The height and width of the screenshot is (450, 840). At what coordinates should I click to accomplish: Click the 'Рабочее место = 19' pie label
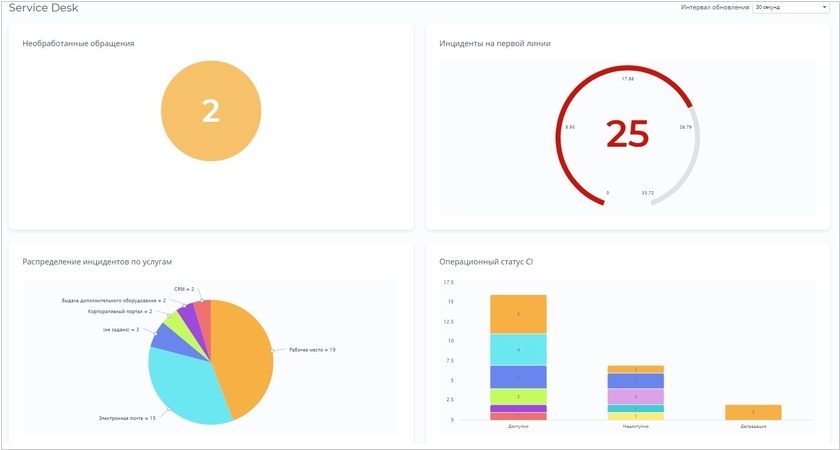pyautogui.click(x=312, y=350)
